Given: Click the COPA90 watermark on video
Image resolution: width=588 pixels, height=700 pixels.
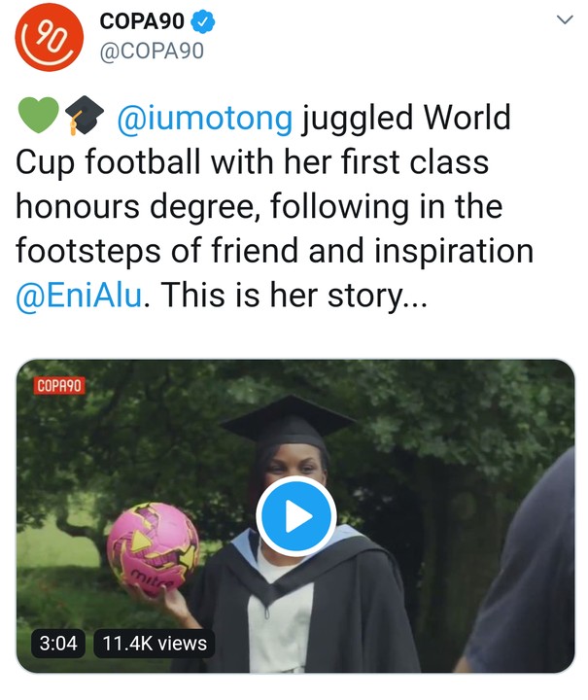Looking at the screenshot, I should (x=59, y=385).
